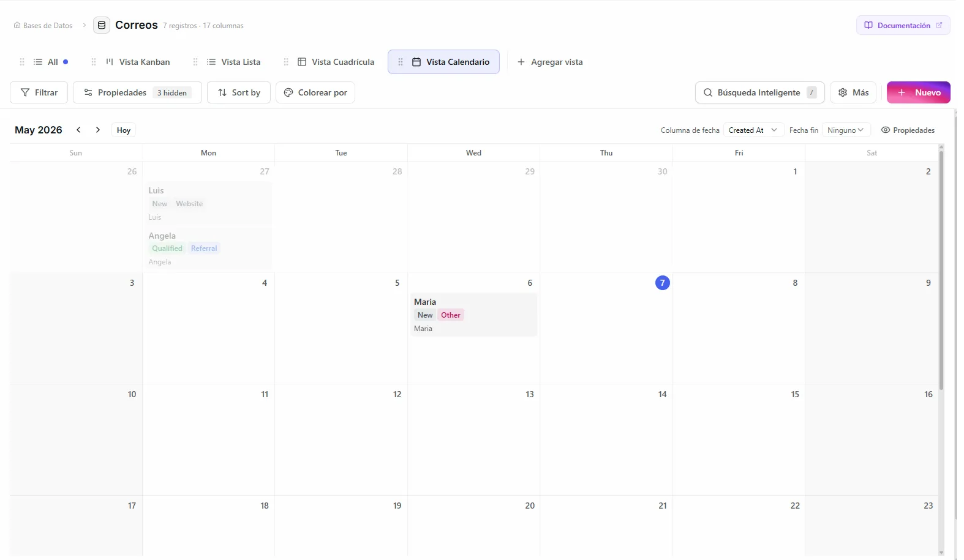The image size is (964, 560).
Task: Open Created At date column dropdown
Action: click(754, 130)
